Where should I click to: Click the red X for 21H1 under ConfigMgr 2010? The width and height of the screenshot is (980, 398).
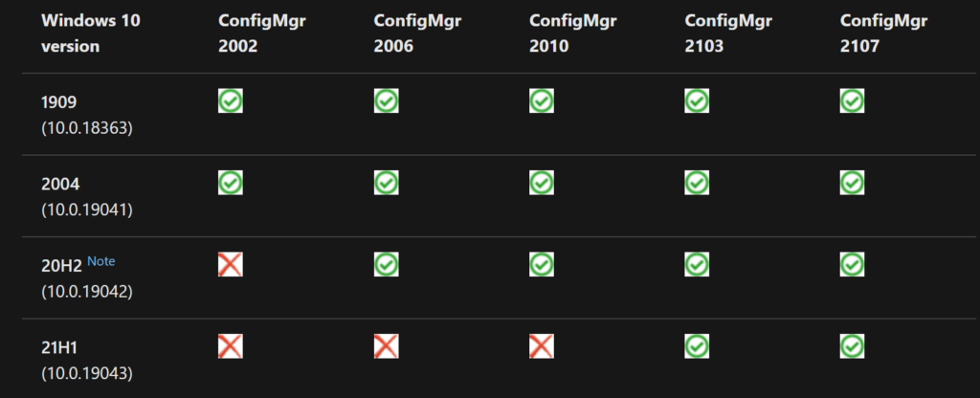coord(542,346)
